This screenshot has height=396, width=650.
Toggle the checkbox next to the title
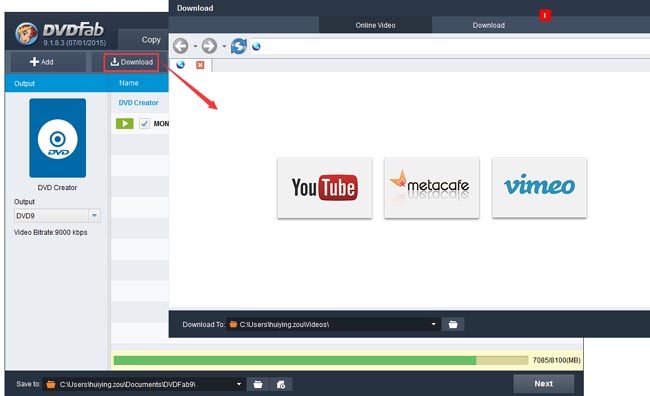click(144, 123)
